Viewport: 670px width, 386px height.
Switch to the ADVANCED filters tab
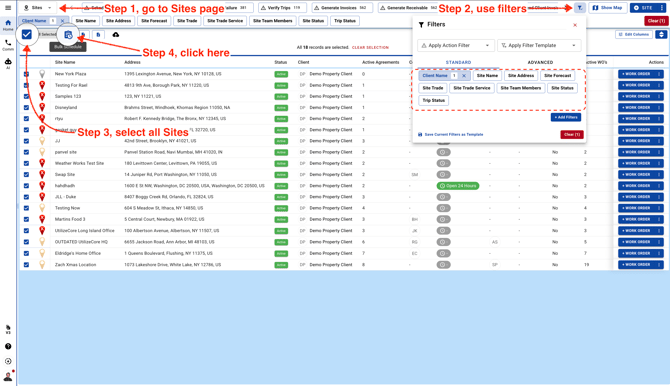[x=540, y=62]
